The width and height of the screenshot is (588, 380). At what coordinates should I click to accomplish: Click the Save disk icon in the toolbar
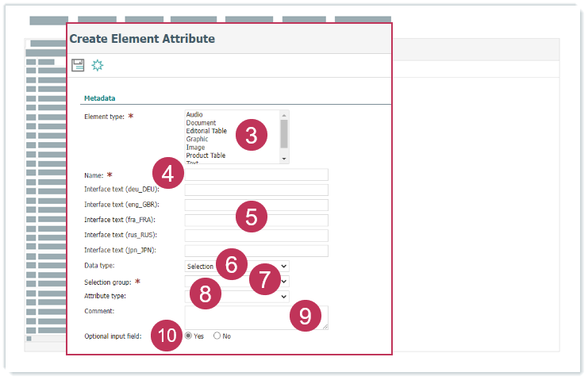point(78,65)
